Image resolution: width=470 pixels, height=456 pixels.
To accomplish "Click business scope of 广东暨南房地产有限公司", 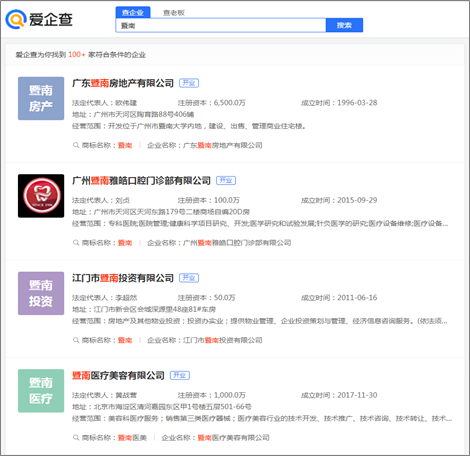I will click(x=207, y=126).
